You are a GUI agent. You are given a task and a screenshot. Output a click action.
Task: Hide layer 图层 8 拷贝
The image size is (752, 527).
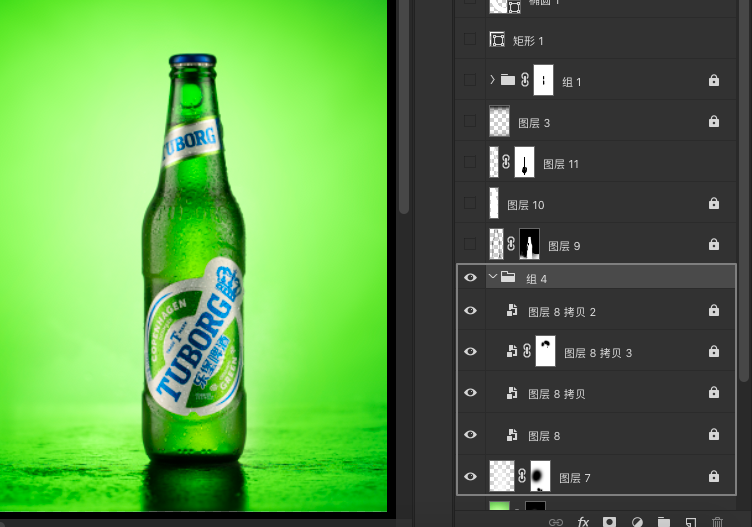pyautogui.click(x=470, y=393)
